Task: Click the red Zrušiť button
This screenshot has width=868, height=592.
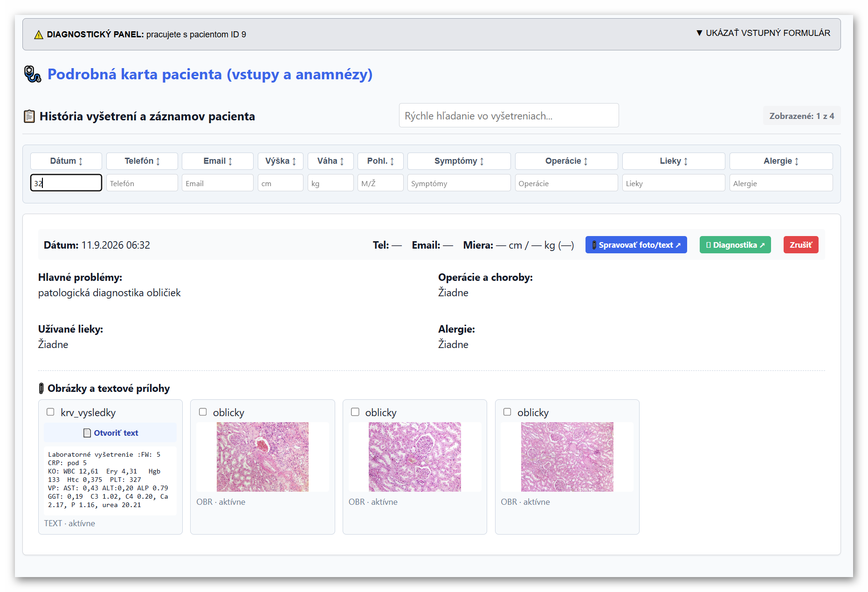Action: tap(801, 245)
